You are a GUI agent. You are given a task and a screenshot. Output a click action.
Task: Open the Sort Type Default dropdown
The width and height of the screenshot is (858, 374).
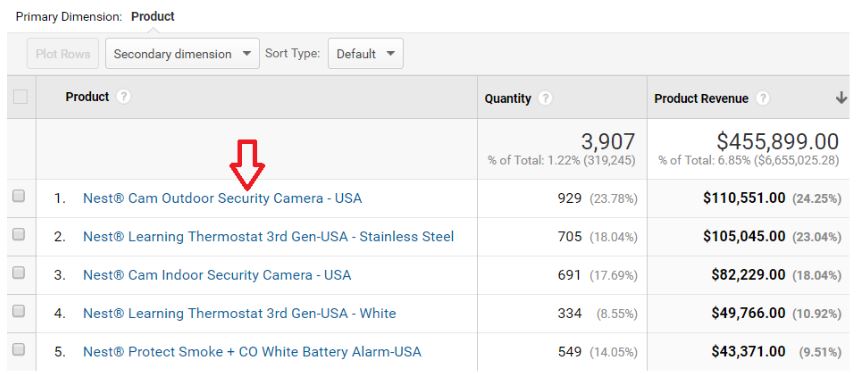[x=366, y=54]
